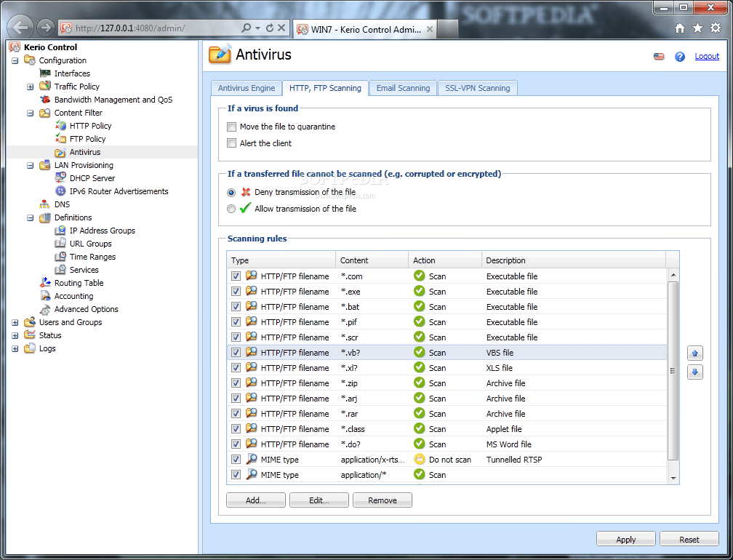
Task: Uncheck the application/x-rts MIME rule
Action: tap(236, 459)
